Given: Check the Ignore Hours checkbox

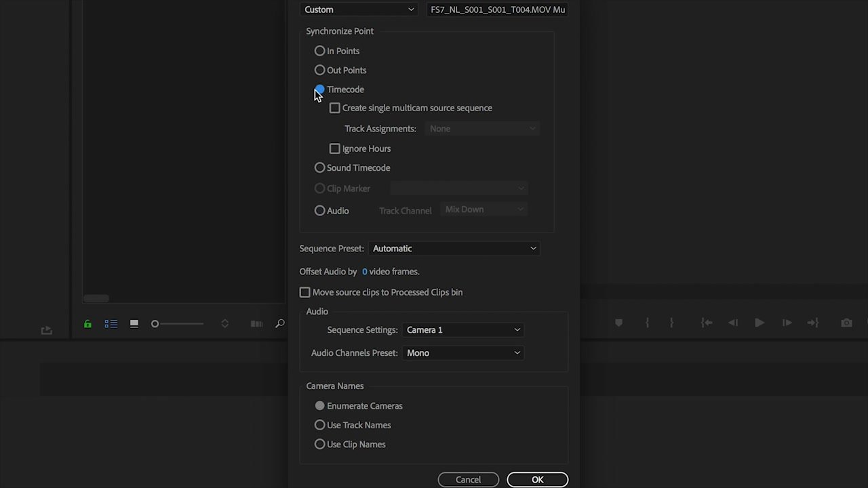Looking at the screenshot, I should coord(335,148).
